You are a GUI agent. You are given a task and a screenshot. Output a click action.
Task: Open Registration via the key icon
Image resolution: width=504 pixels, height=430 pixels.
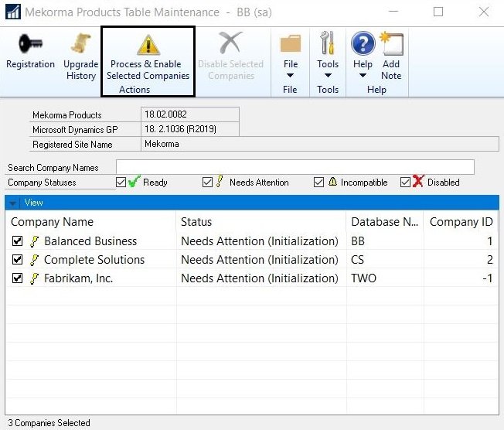(30, 44)
